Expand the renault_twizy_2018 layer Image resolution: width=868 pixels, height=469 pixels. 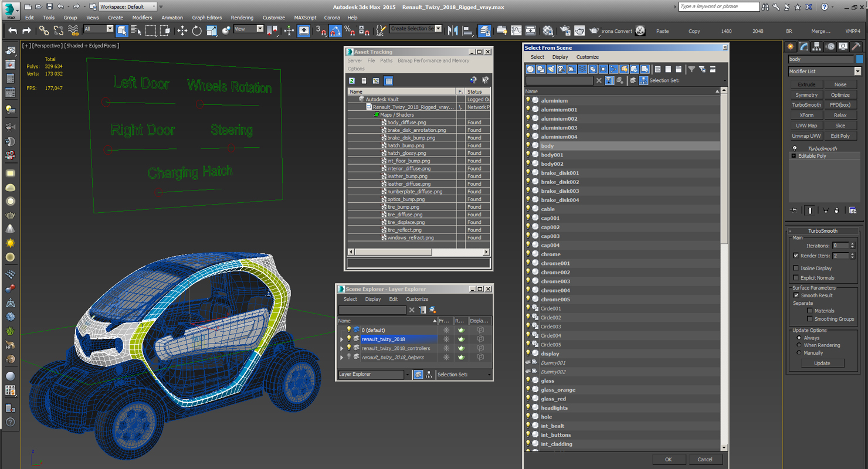coord(342,339)
